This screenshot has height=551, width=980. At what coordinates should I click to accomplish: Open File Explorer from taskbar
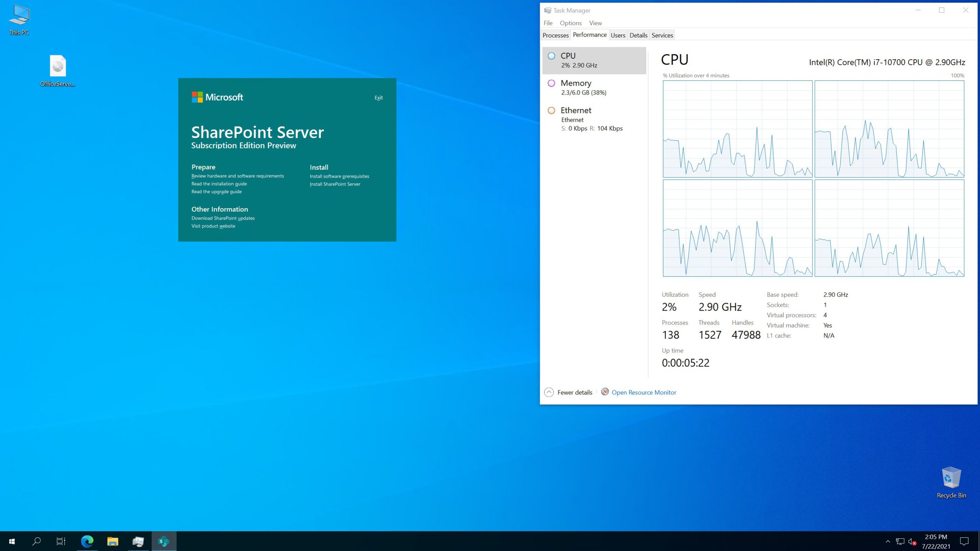(113, 541)
